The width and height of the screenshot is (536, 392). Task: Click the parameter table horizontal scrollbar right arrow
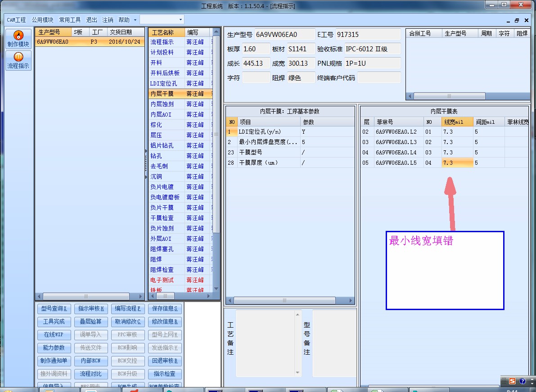click(x=351, y=301)
